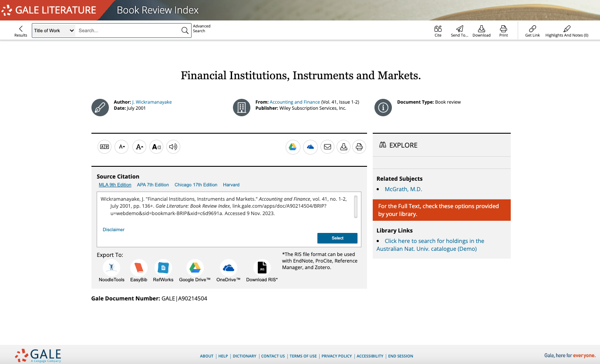
Task: Decrease the article font size
Action: (x=121, y=147)
